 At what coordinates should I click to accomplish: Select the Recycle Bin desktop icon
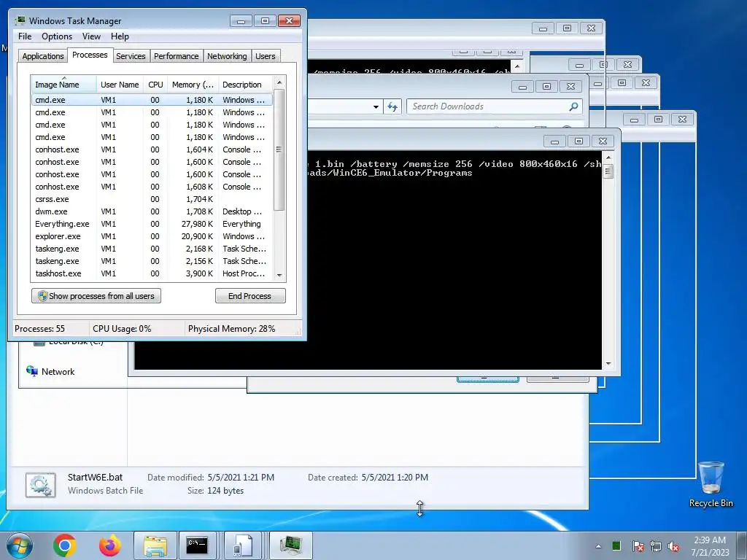tap(711, 484)
